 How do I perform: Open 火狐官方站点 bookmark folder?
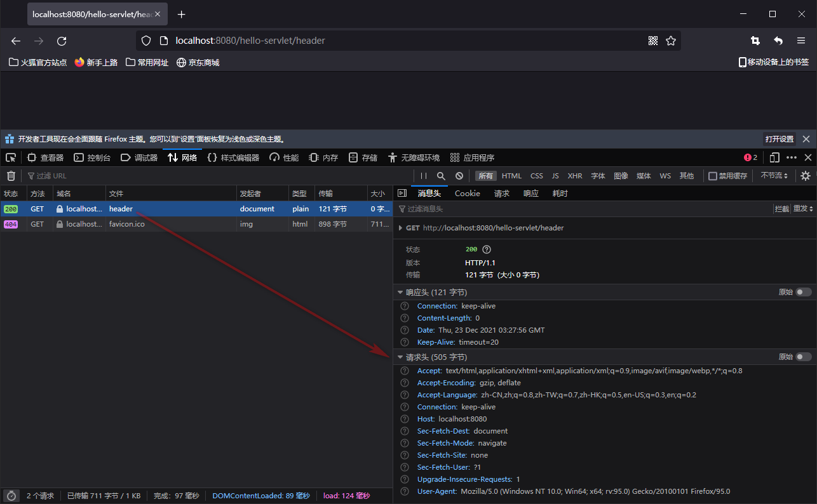click(x=38, y=62)
